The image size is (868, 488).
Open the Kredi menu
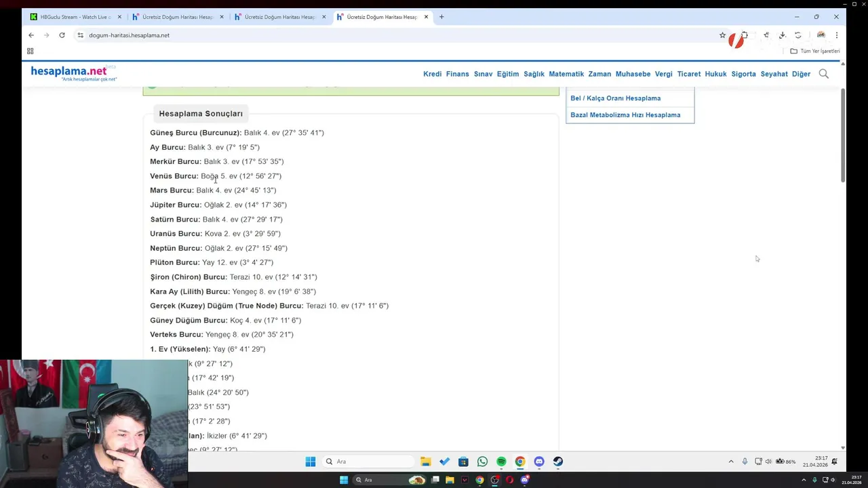coord(432,74)
